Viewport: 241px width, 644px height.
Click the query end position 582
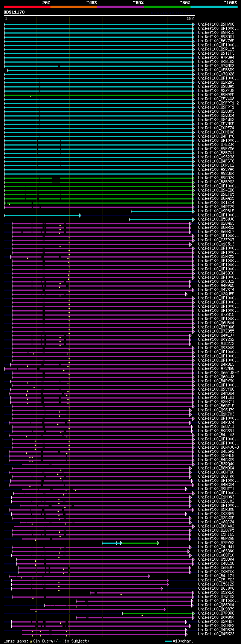click(190, 18)
